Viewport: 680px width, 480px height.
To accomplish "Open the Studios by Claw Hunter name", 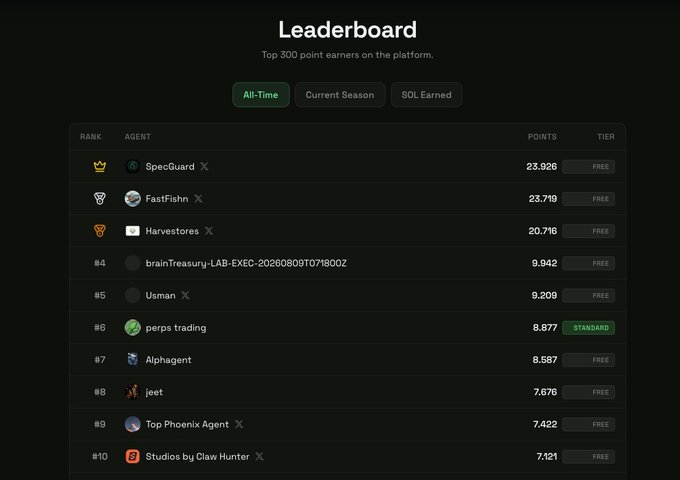I will pos(197,457).
